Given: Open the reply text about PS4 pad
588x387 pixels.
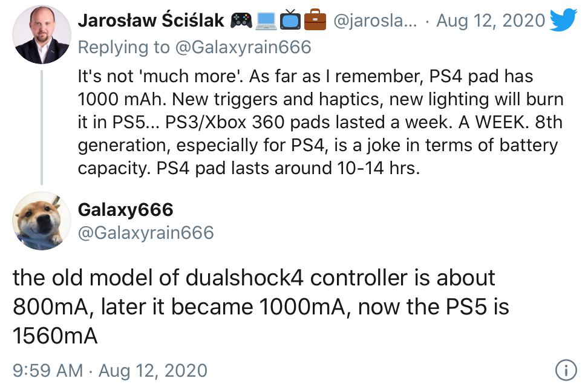Looking at the screenshot, I should click(x=321, y=122).
